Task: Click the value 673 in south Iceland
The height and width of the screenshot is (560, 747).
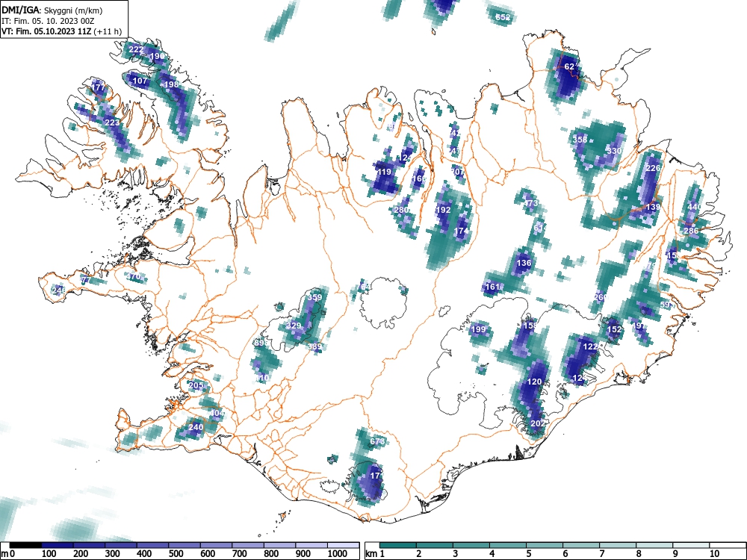Action: (376, 441)
